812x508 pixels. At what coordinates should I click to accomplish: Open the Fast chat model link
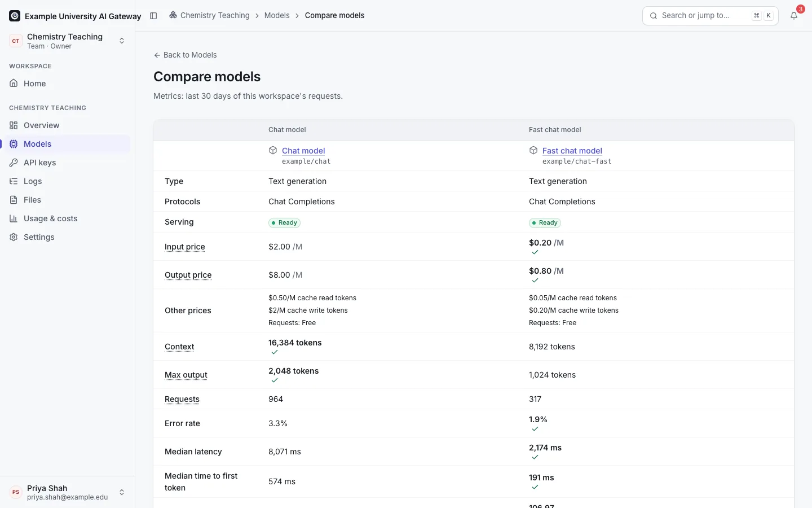pyautogui.click(x=572, y=151)
